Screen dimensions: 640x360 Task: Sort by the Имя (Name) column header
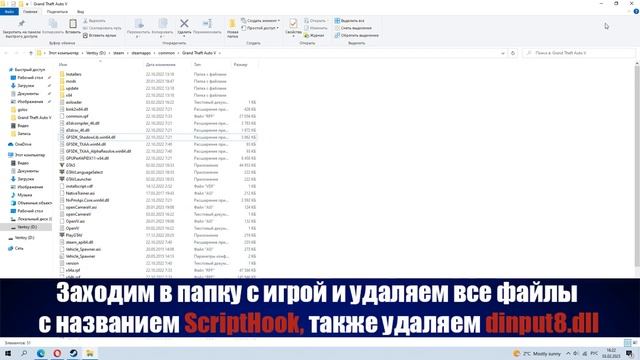(x=63, y=64)
